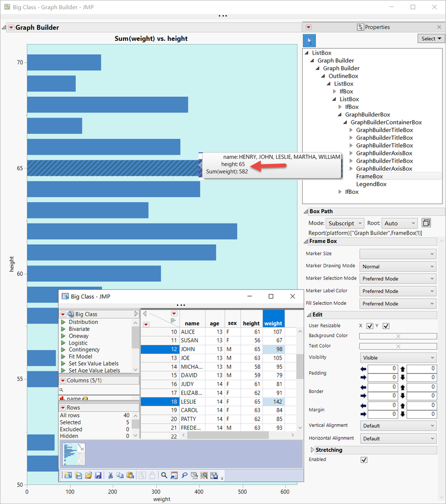Open the Rows panel red triangle menu
Screen dimensions: 446x504
[63, 408]
